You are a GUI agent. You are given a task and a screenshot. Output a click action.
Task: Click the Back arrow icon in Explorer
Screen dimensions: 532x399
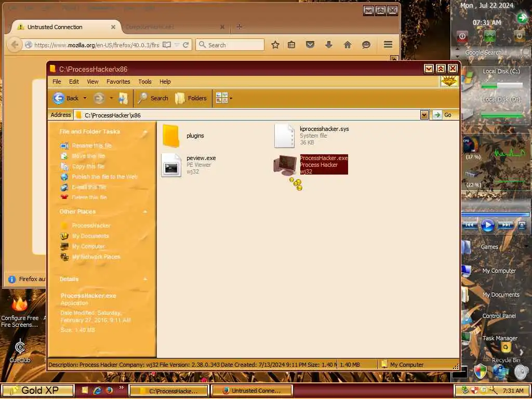point(58,98)
